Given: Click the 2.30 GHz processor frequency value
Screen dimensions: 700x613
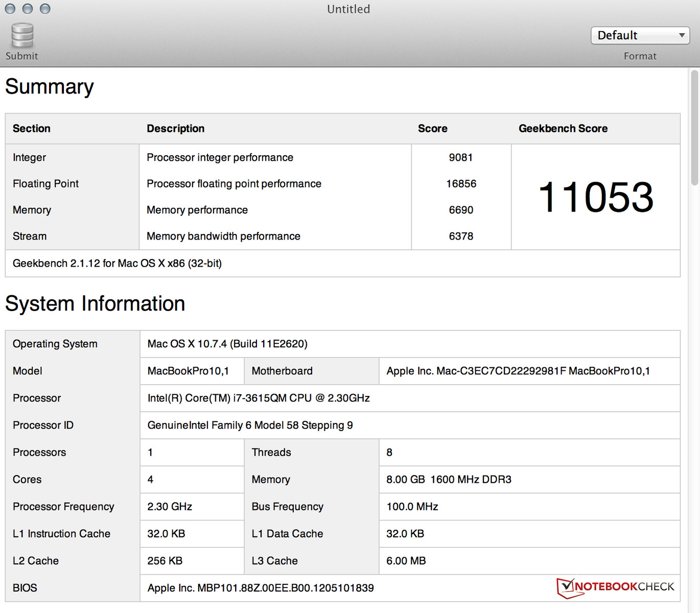Looking at the screenshot, I should click(170, 506).
